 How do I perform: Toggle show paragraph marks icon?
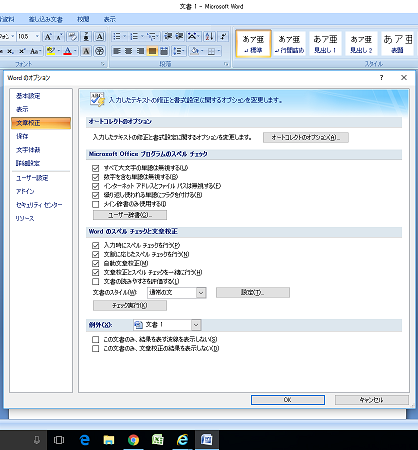pyautogui.click(x=223, y=36)
